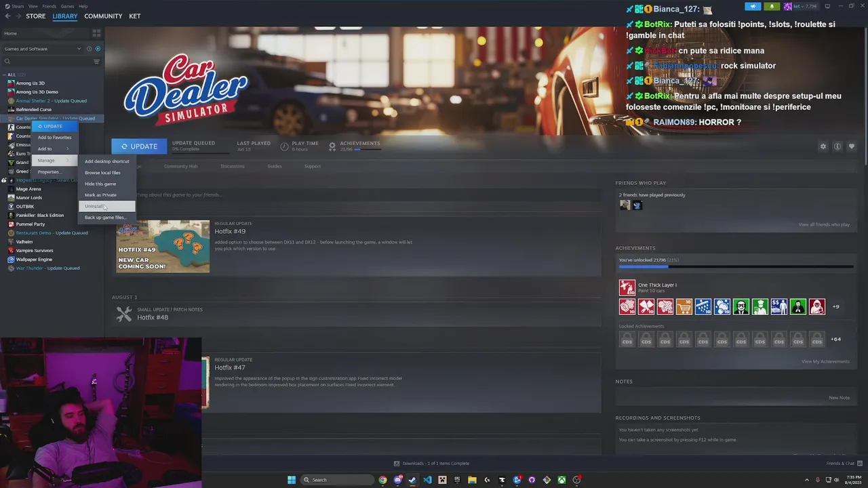Viewport: 868px width, 488px height.
Task: Open One Thick Layer I achievement icon
Action: click(x=627, y=287)
